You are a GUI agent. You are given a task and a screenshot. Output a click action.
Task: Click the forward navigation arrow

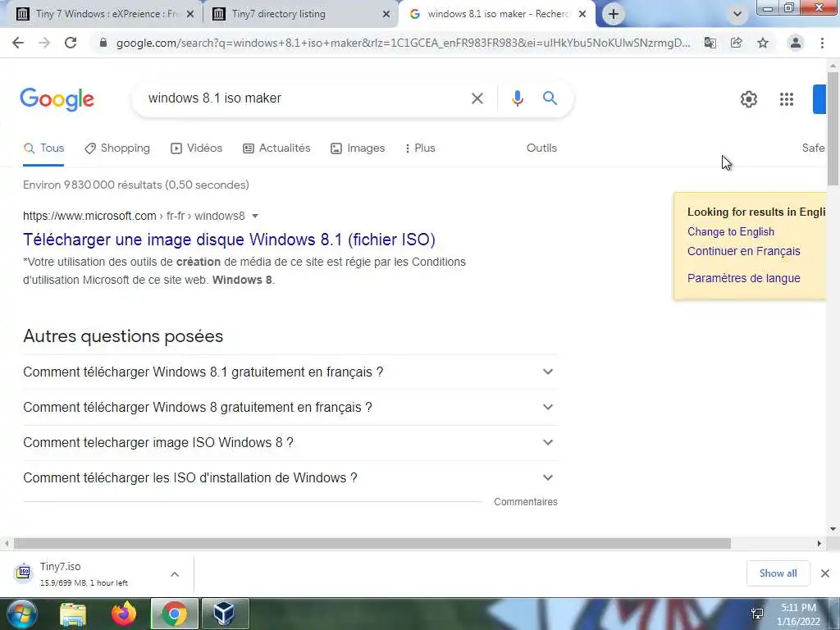(x=44, y=43)
